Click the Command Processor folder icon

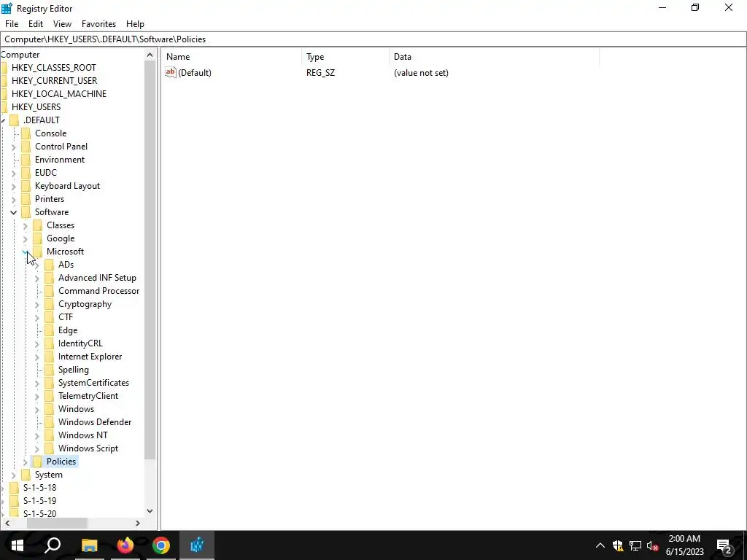click(50, 291)
